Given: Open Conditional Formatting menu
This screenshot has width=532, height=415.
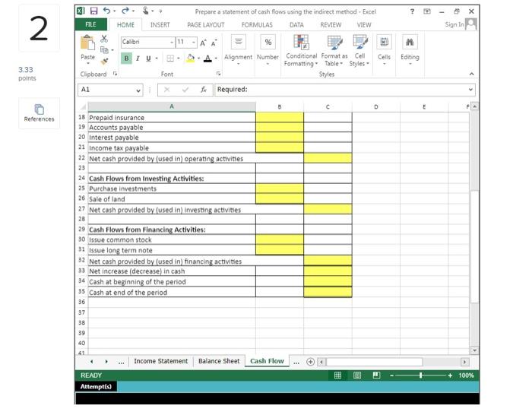Looking at the screenshot, I should tap(301, 50).
